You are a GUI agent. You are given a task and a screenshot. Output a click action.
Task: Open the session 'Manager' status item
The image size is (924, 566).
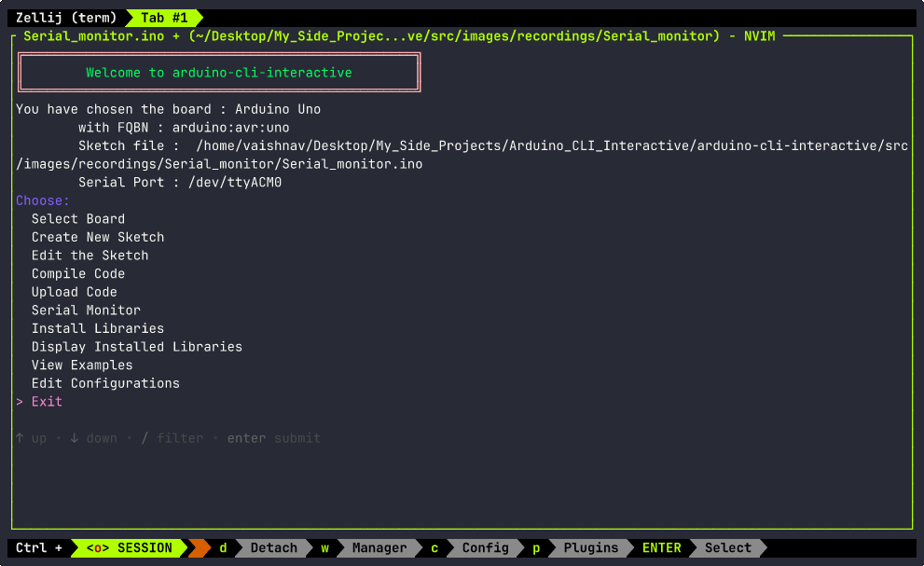tap(379, 547)
